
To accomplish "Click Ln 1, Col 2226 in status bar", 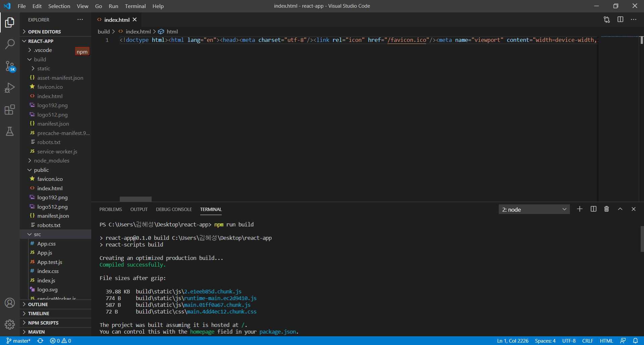I will [x=513, y=341].
